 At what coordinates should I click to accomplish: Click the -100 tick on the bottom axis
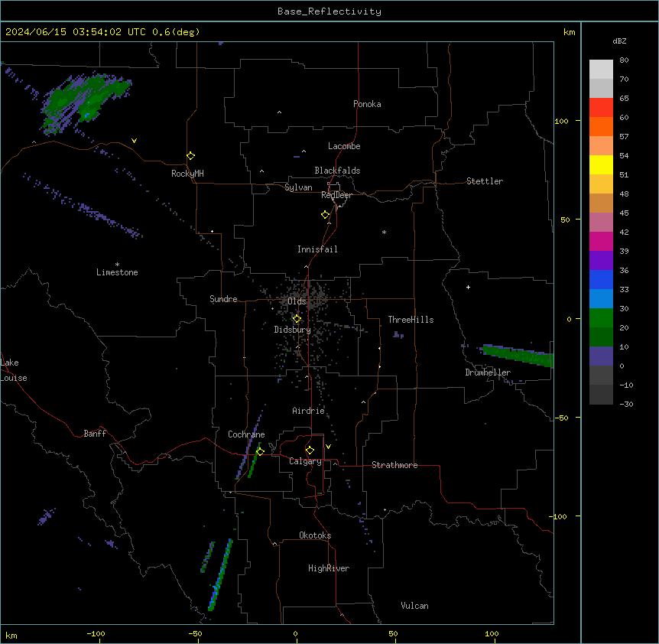(96, 633)
